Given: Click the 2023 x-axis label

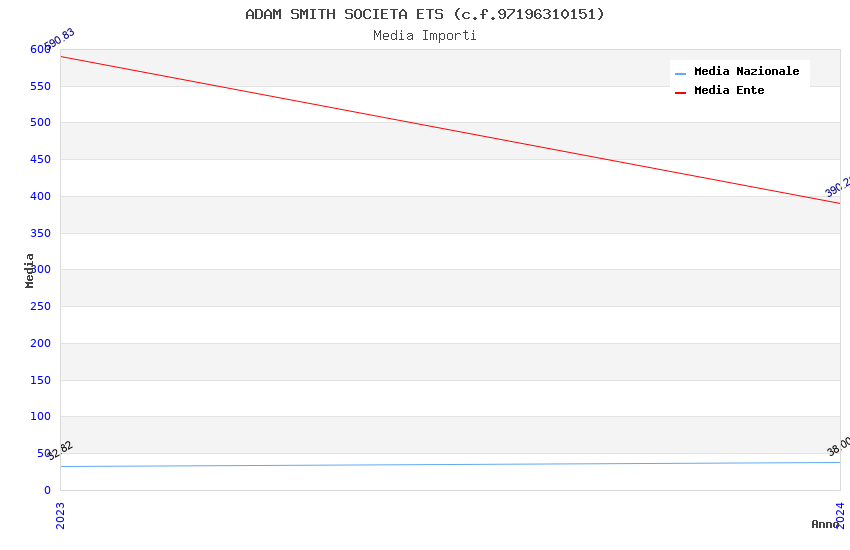Looking at the screenshot, I should [60, 516].
